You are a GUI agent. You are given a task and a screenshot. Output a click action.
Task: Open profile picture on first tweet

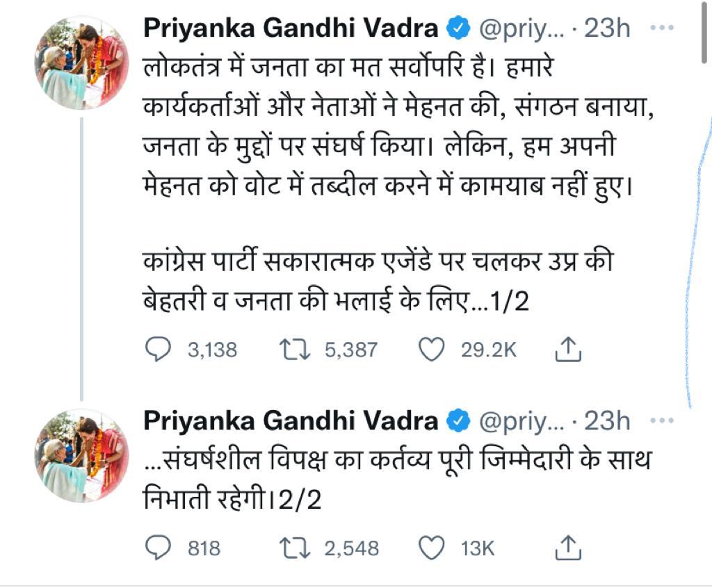click(x=81, y=63)
